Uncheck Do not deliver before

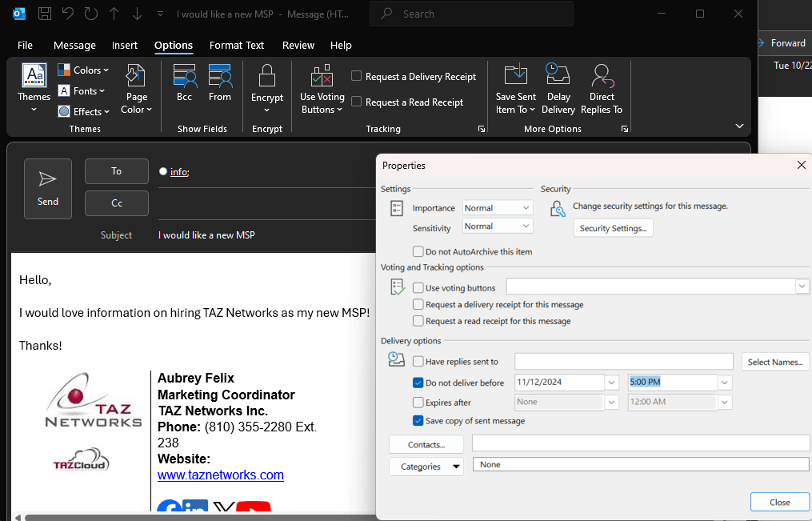click(x=418, y=383)
